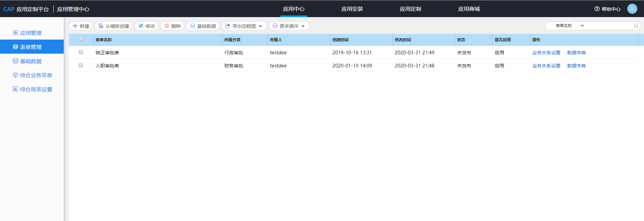Click the 综合业务菜单 cube icon
Viewport: 644px width, 221px height.
point(15,75)
